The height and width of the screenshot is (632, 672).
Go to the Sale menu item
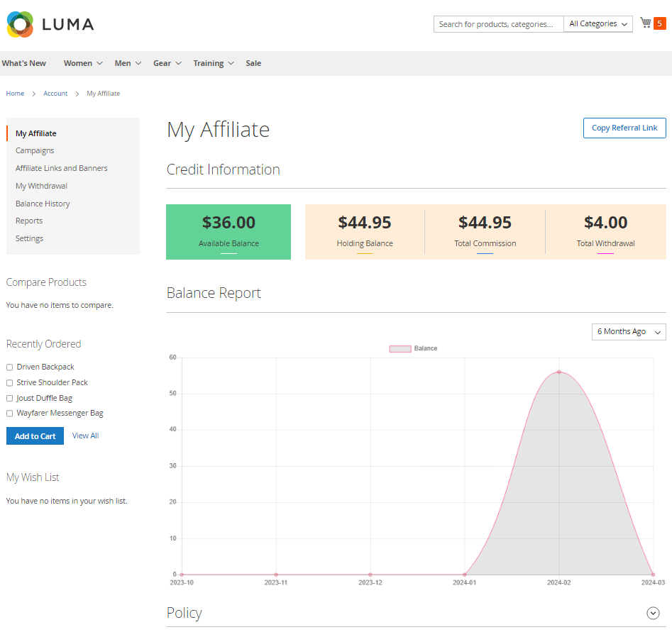[253, 63]
